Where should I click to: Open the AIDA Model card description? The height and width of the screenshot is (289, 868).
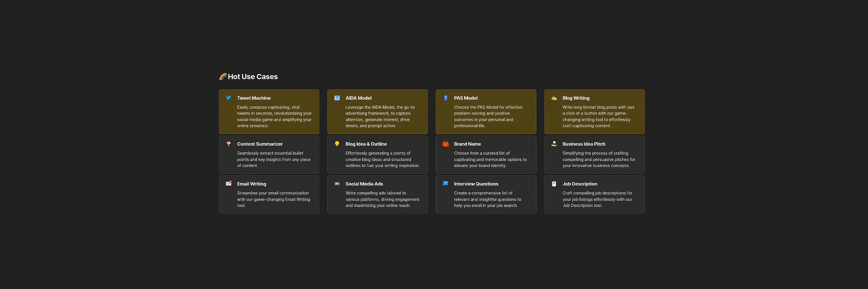380,116
